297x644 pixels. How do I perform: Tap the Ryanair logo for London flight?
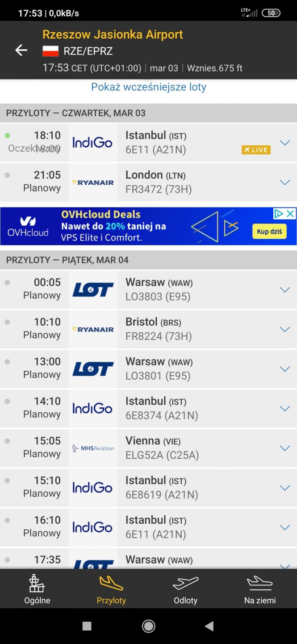pos(93,182)
